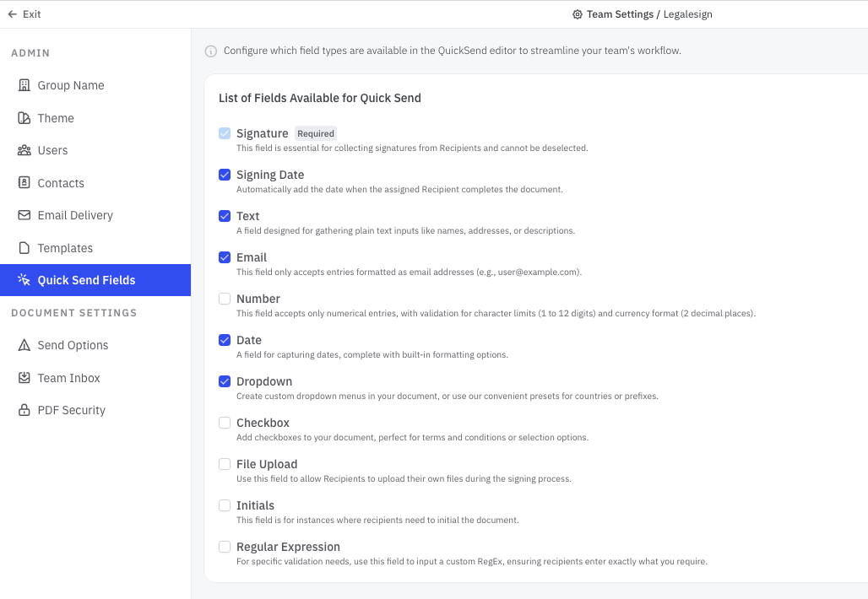Select Quick Send Fields in sidebar
868x599 pixels.
coord(95,280)
